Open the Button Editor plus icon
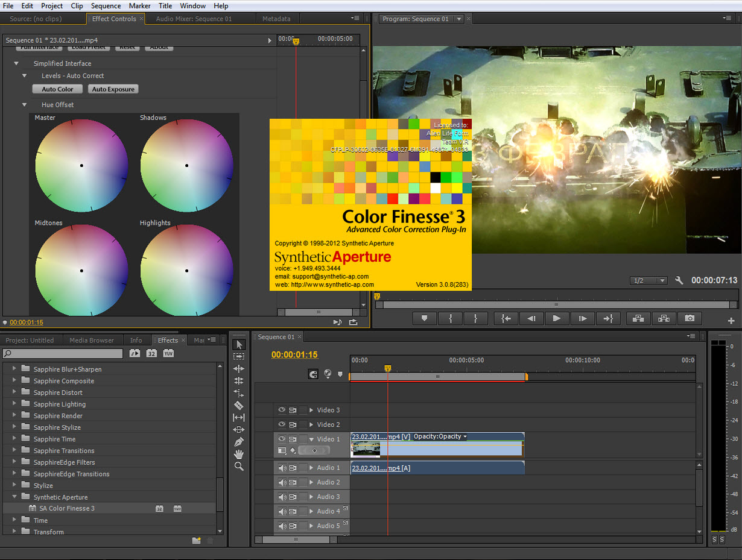 point(732,321)
